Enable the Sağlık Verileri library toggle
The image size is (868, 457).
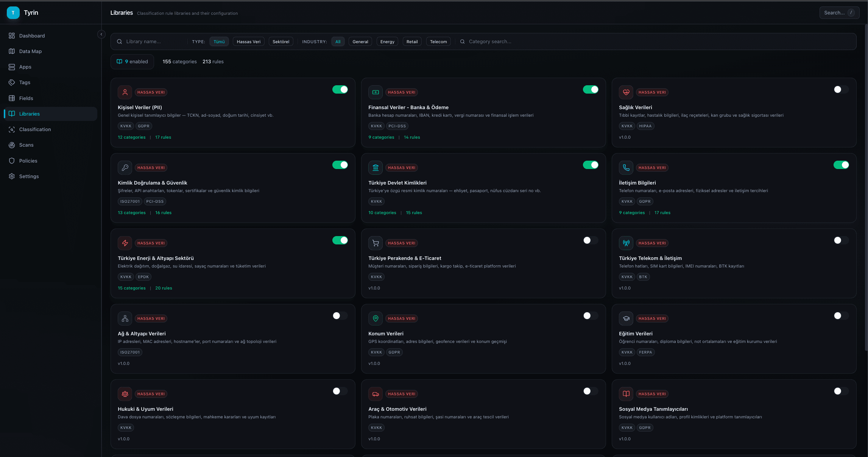point(841,89)
